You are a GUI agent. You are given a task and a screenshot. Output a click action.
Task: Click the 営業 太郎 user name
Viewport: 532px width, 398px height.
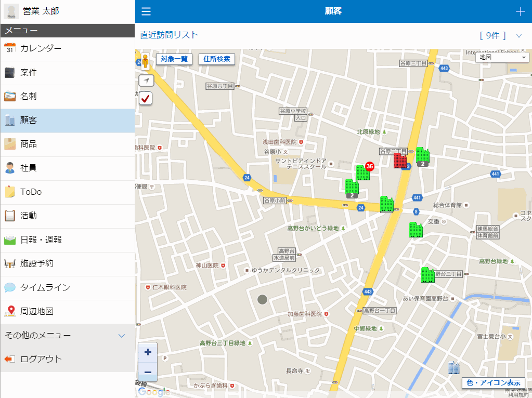pyautogui.click(x=41, y=11)
